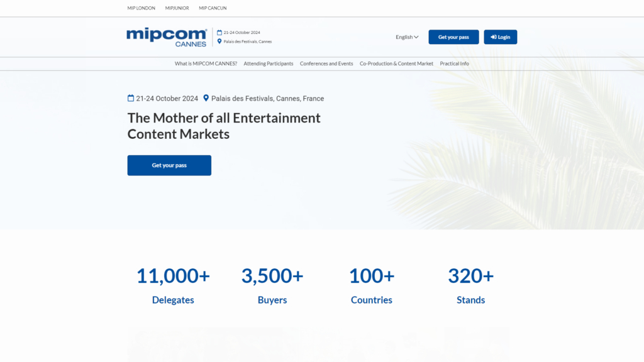Click the header date 21-24 October 2024
The width and height of the screenshot is (644, 362).
coord(242,33)
